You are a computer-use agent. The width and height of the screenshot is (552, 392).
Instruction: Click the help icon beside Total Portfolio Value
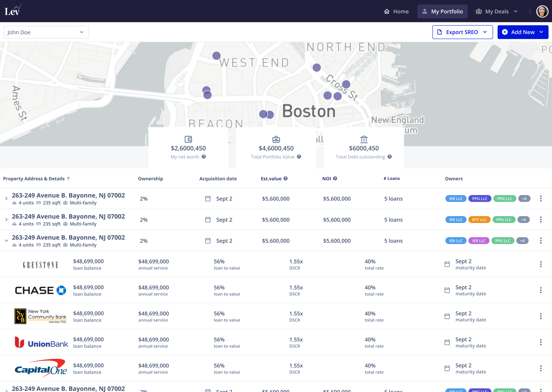(299, 157)
